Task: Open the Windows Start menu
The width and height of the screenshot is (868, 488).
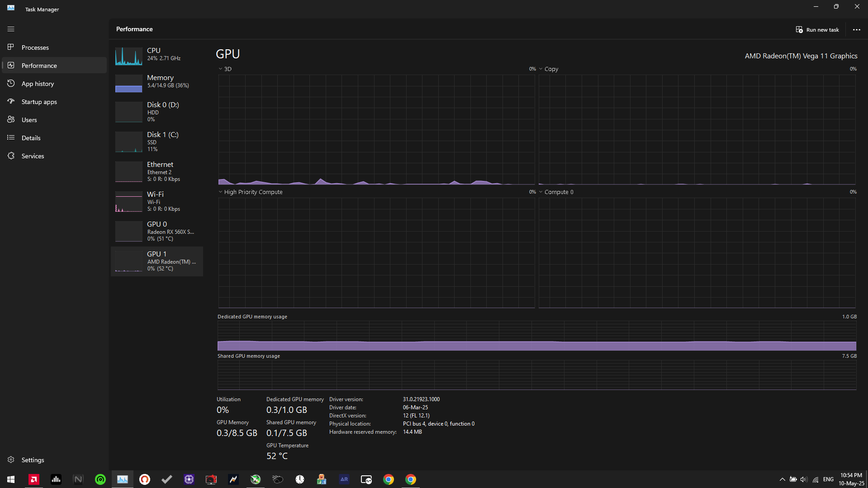Action: pyautogui.click(x=11, y=479)
